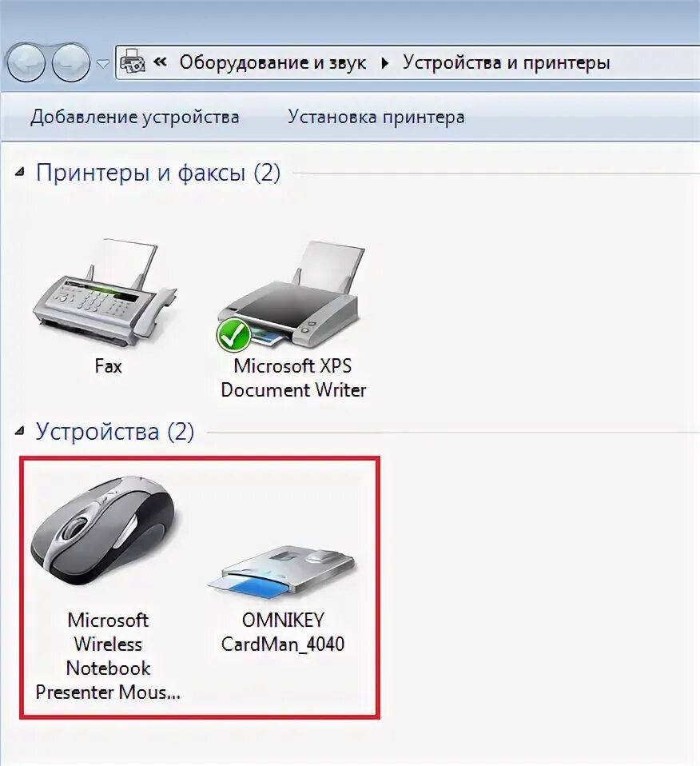The height and width of the screenshot is (766, 700).
Task: Expand the breadcrumb arrow after Оборудование и звук
Action: pos(384,63)
